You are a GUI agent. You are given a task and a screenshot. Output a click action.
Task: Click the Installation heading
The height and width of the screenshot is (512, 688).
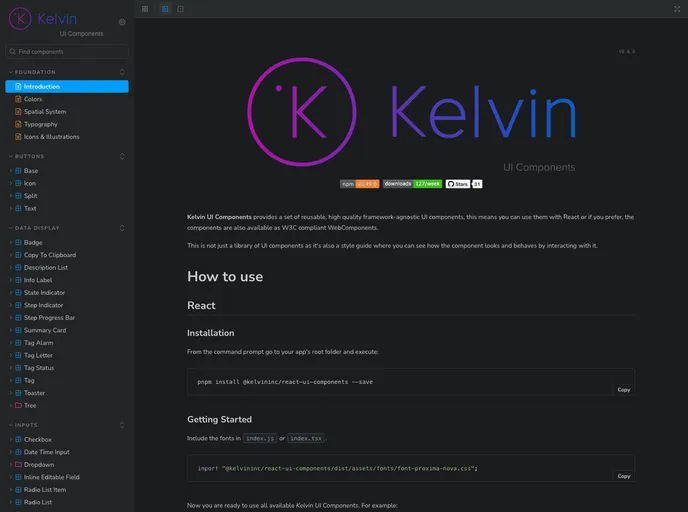pyautogui.click(x=211, y=333)
